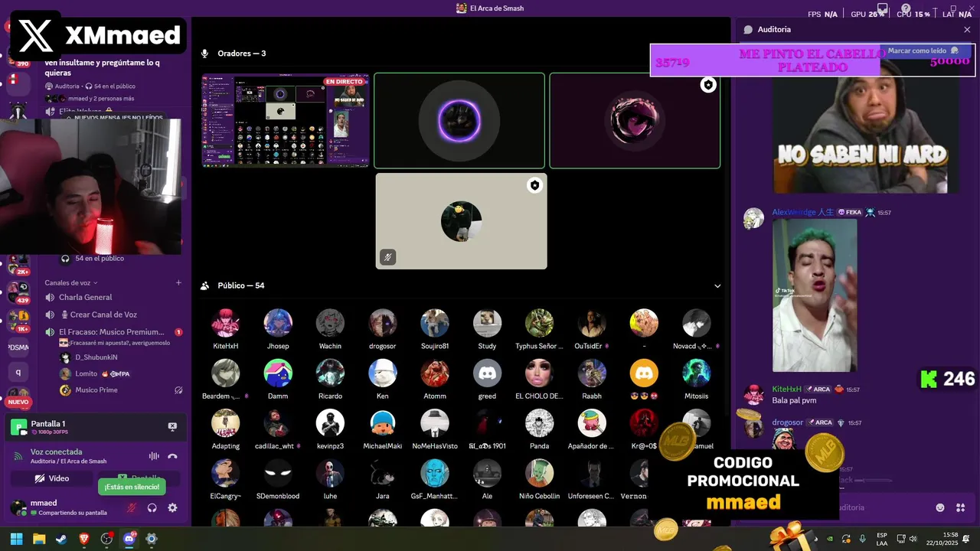Open KiteHxH username in chat
Viewport: 980px width, 551px height.
tap(786, 390)
